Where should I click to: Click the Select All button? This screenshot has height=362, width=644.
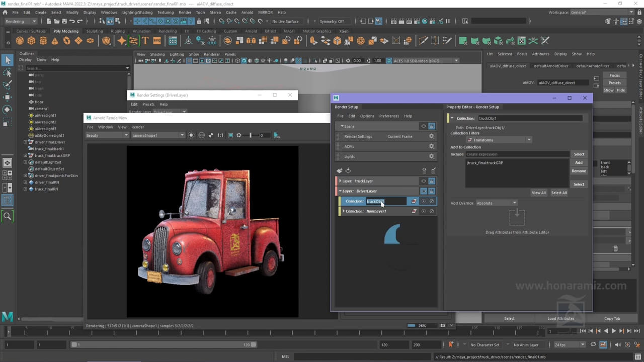559,193
